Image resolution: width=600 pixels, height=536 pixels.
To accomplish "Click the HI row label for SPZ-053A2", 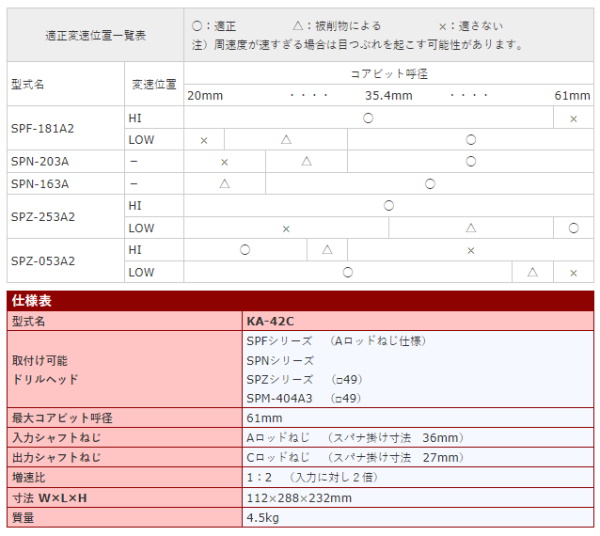I will (135, 250).
